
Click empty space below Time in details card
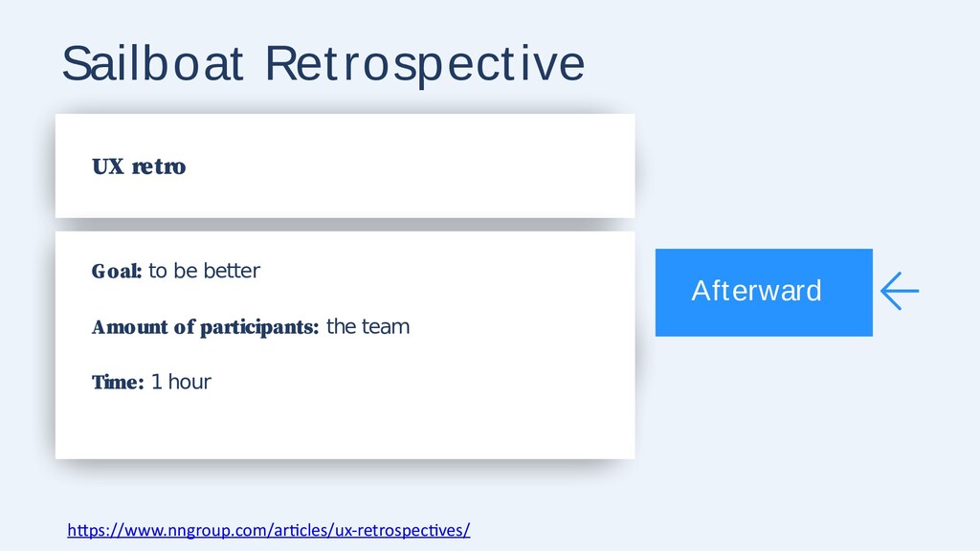[345, 428]
